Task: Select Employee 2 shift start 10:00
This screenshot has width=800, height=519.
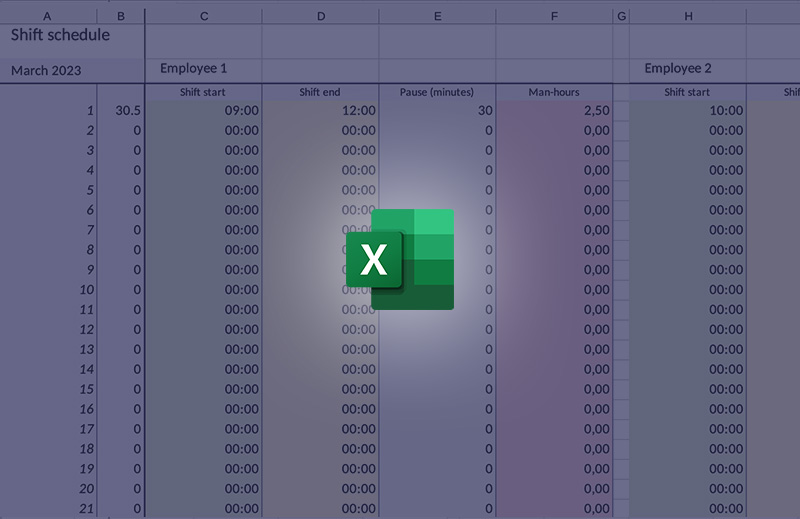Action: point(688,110)
